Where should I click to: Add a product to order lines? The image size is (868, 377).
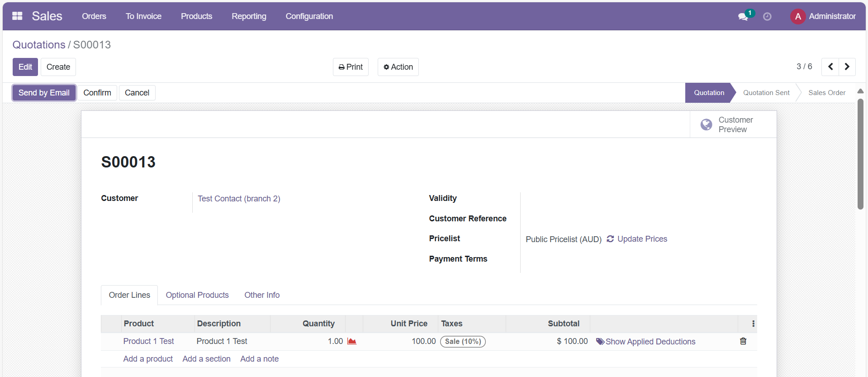148,359
